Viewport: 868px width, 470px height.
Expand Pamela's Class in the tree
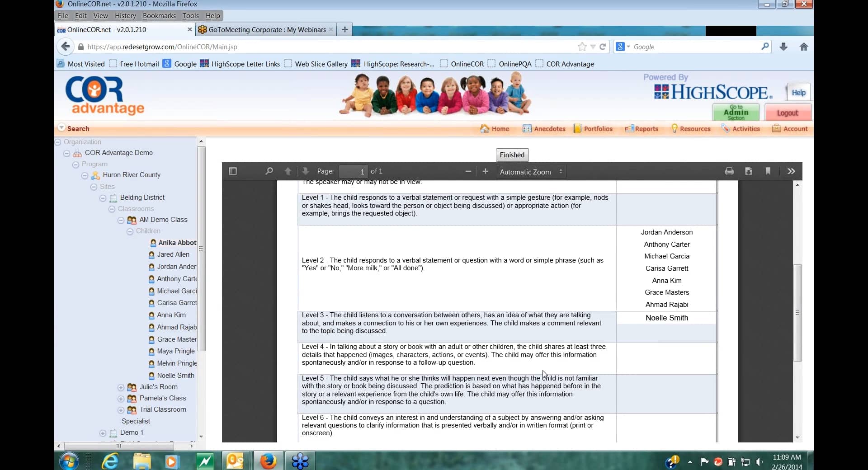click(121, 399)
